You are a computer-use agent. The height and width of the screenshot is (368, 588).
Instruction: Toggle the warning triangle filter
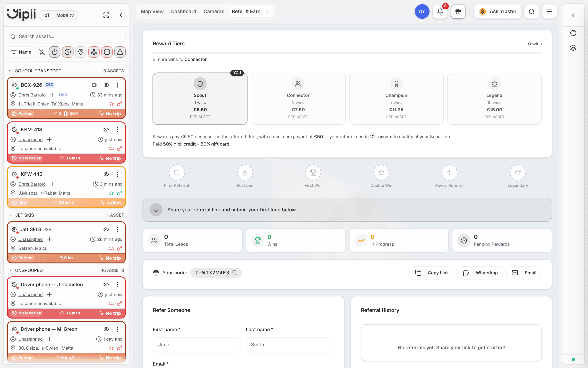coord(120,52)
